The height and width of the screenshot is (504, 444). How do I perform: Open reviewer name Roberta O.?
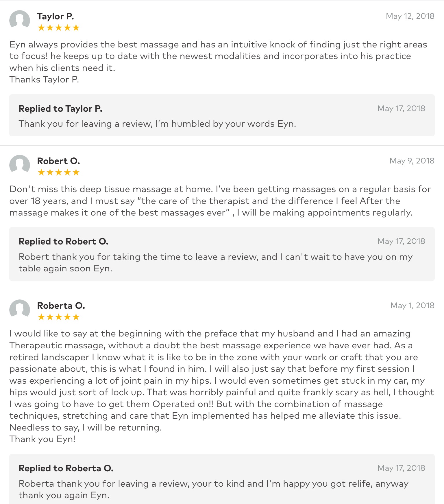(61, 306)
